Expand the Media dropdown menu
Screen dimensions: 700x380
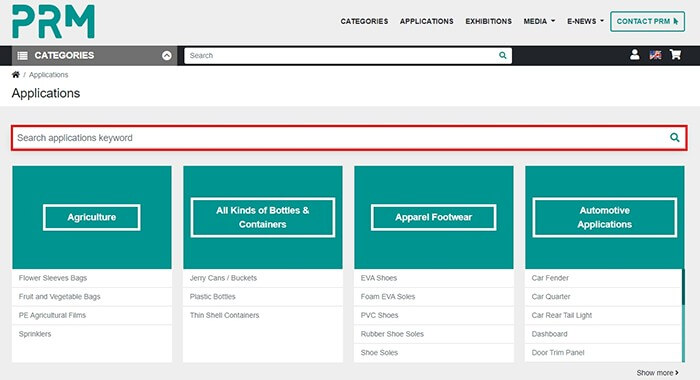(539, 21)
